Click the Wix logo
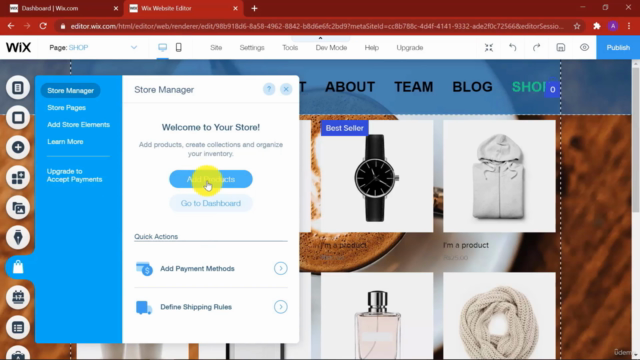640x360 pixels. pyautogui.click(x=18, y=47)
